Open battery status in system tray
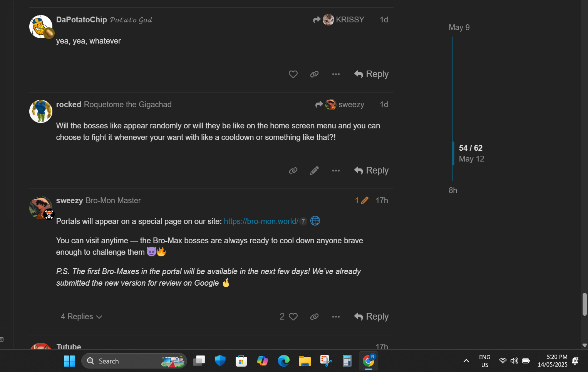The width and height of the screenshot is (588, 372). pyautogui.click(x=526, y=361)
